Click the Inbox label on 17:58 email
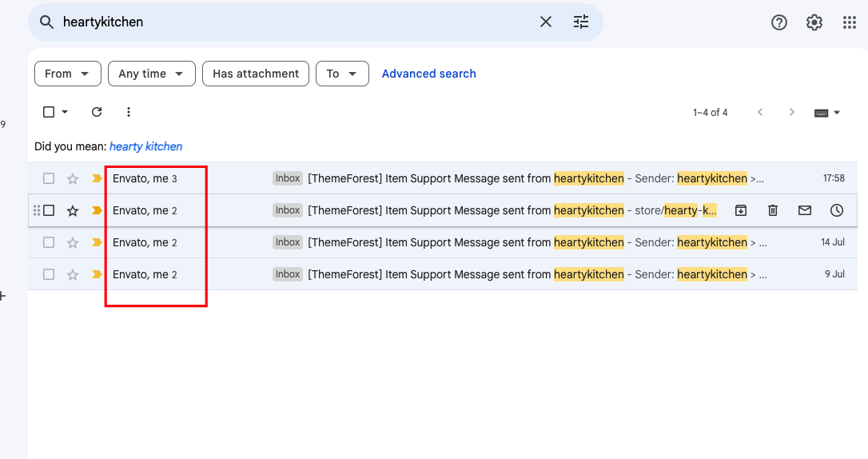 click(x=287, y=178)
